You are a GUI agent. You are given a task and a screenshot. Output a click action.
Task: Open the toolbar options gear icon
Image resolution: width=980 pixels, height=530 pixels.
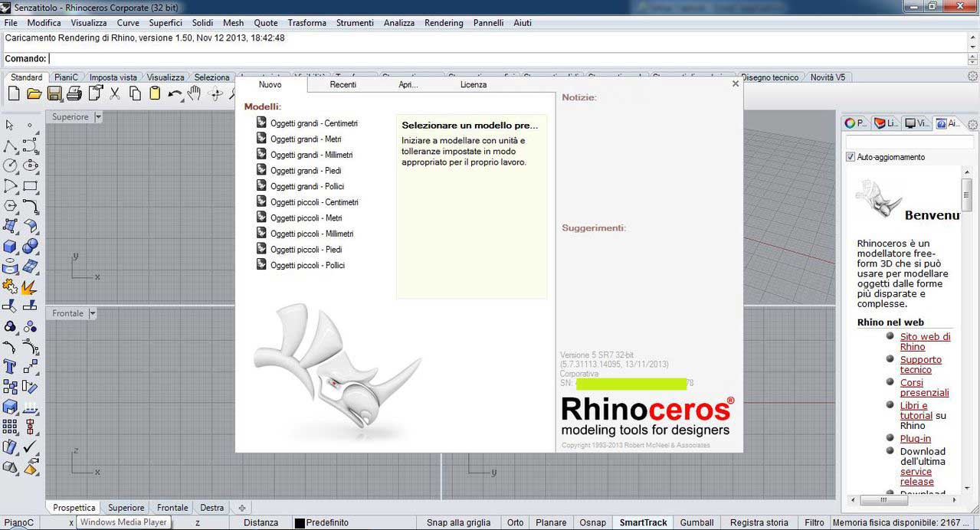(x=973, y=77)
